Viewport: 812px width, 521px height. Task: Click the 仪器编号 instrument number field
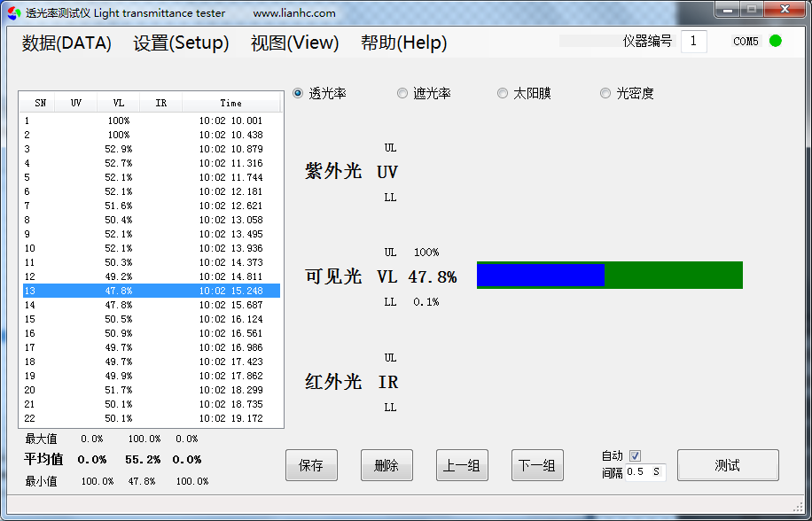click(693, 41)
